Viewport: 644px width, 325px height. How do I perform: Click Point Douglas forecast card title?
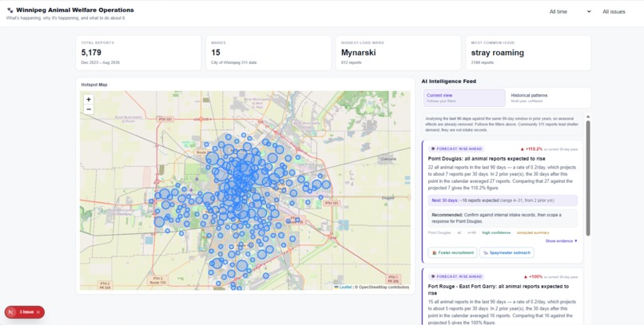tap(487, 159)
